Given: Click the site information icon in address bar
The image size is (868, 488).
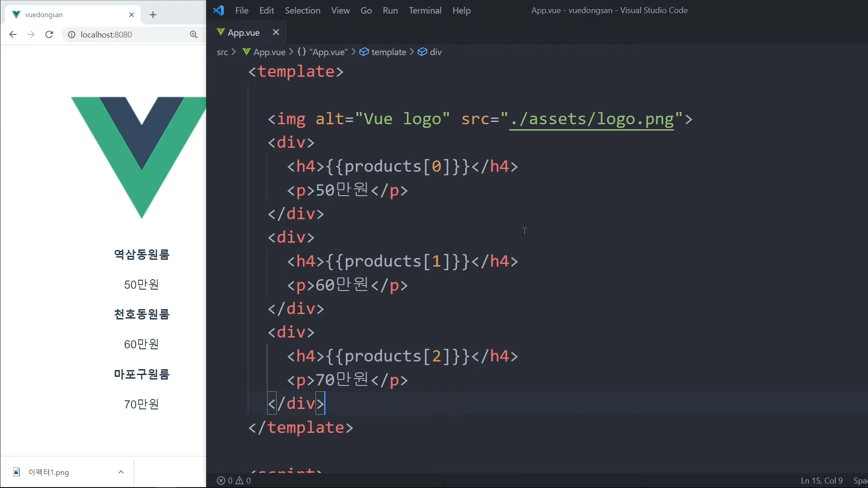Looking at the screenshot, I should [x=71, y=34].
